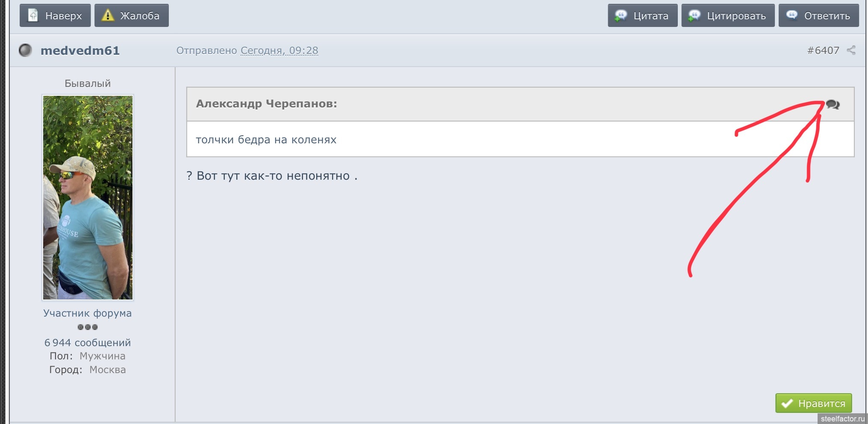Like the post with Нравится button

[813, 403]
